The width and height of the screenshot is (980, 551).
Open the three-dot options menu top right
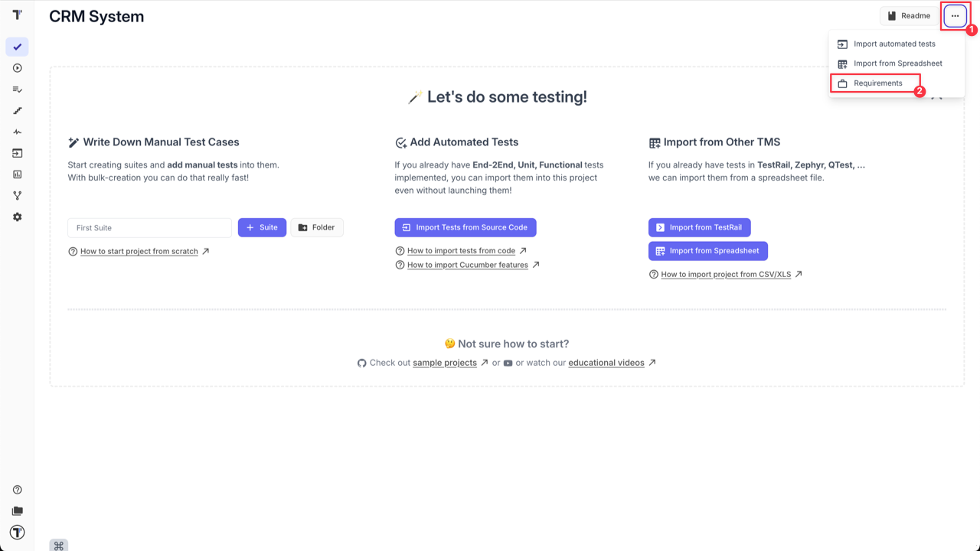(x=955, y=15)
